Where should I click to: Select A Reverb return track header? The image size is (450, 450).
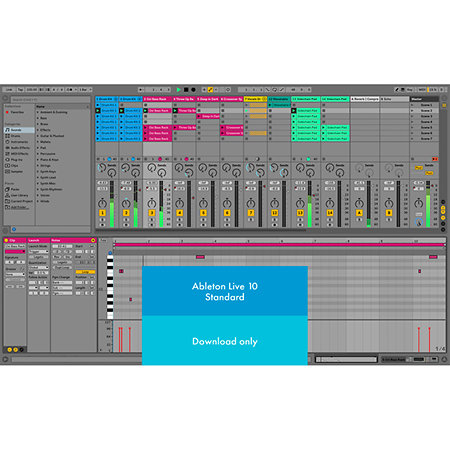click(365, 99)
